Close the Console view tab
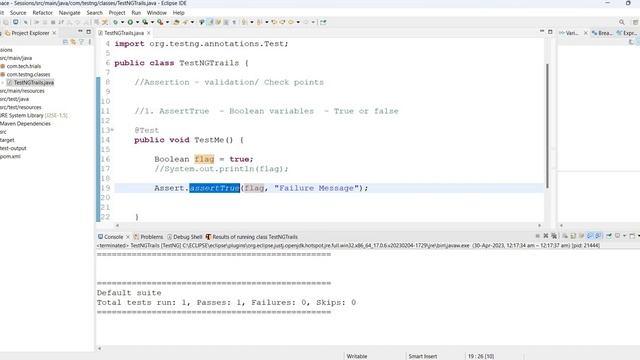 coord(128,237)
